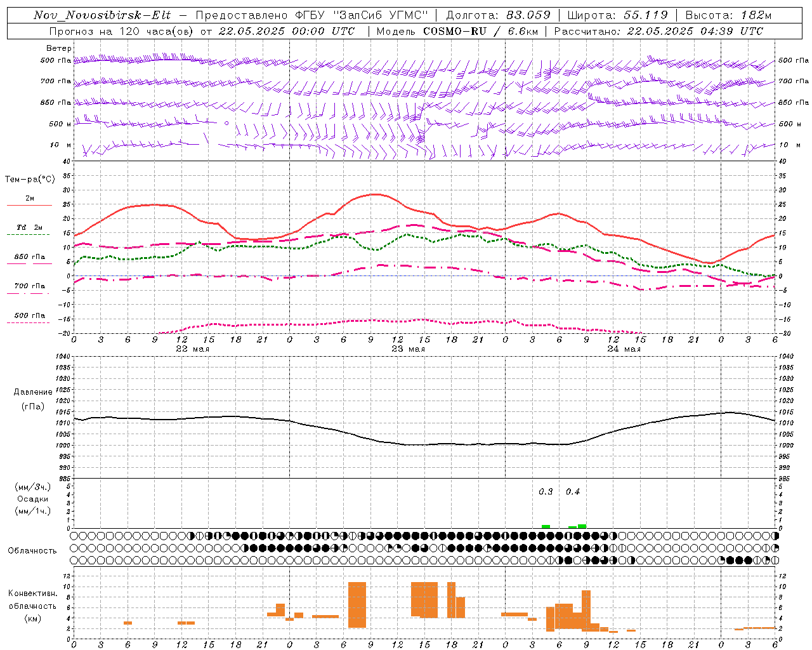Select the text Предоставлено ФГБУ "ЗапСиб УГМС"

click(x=312, y=15)
